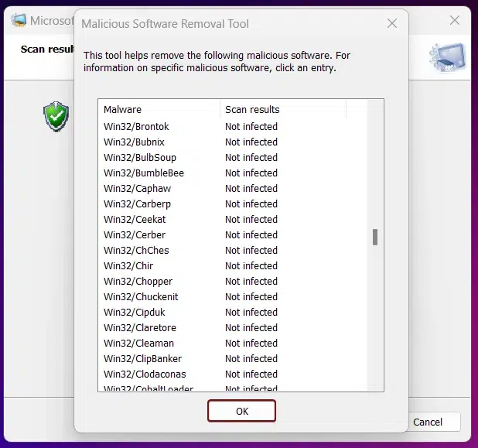Viewport: 478px width, 448px height.
Task: Select the Win32/ClipBanker entry
Action: click(x=142, y=359)
